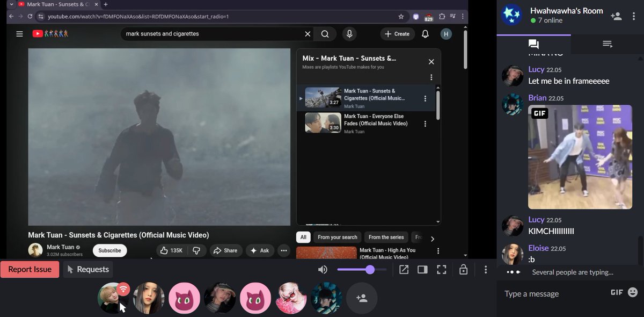Invite a user with add-person circle
The width and height of the screenshot is (644, 317).
pos(362,298)
